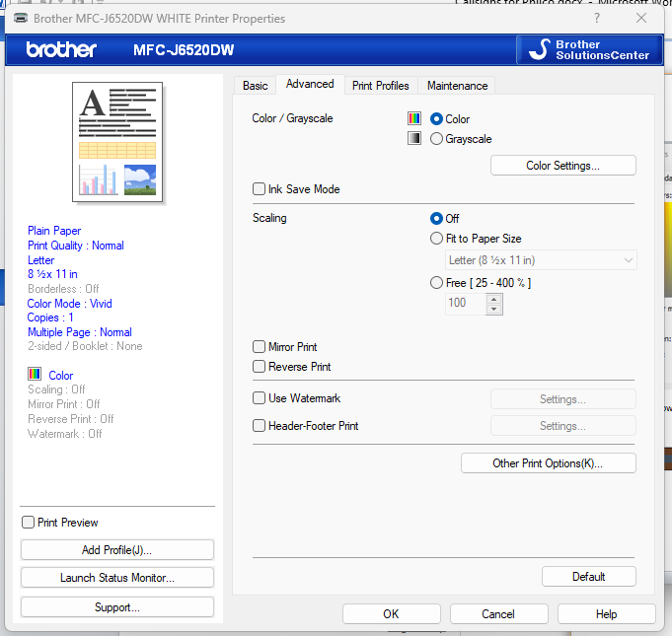Viewport: 672px width, 636px height.
Task: Click 'Scaling : Off' summary text
Action: point(56,389)
